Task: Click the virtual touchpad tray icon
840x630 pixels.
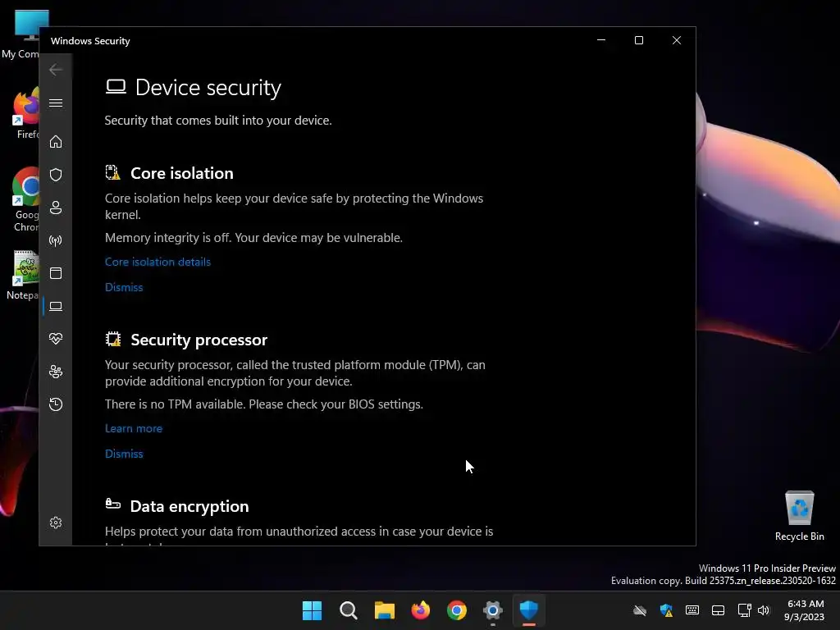Action: coord(719,610)
